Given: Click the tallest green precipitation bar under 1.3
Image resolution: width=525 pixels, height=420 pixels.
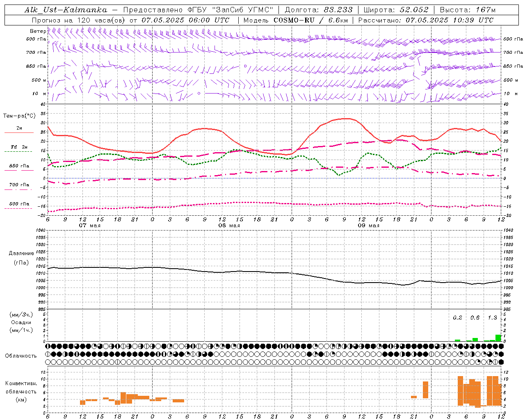Looking at the screenshot, I should (x=498, y=338).
